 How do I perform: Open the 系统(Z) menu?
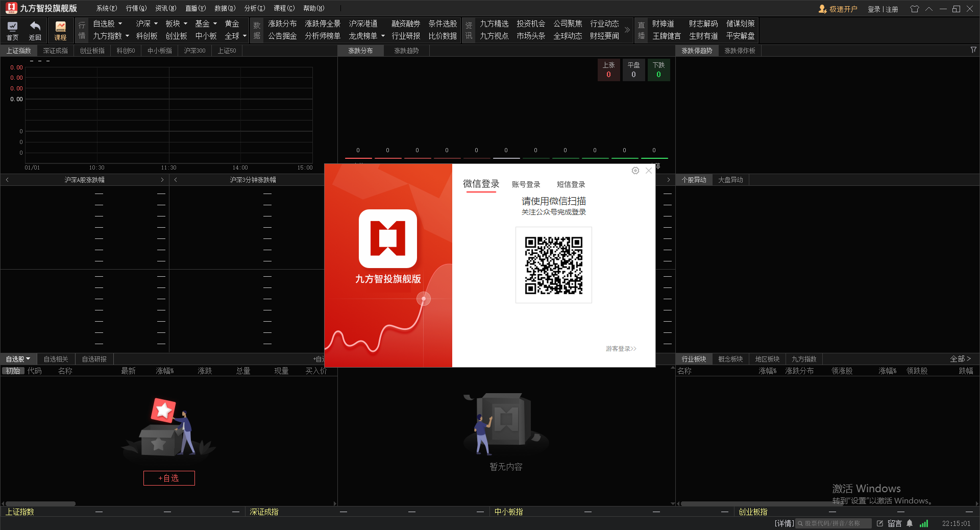pyautogui.click(x=106, y=8)
